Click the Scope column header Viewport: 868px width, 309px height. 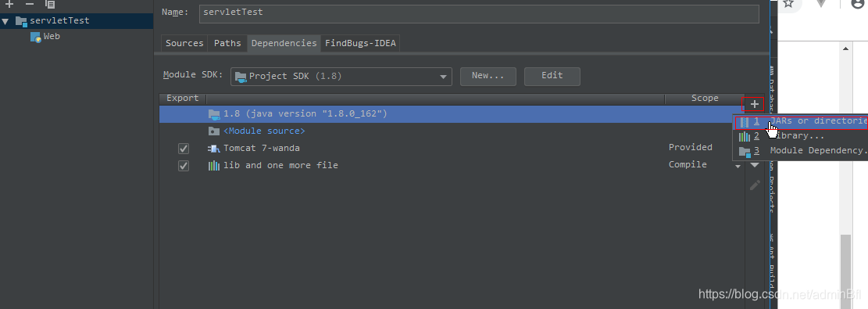click(x=705, y=99)
